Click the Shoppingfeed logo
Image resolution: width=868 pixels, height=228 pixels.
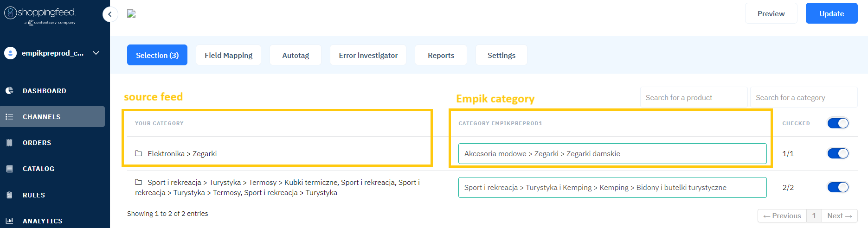[x=40, y=15]
